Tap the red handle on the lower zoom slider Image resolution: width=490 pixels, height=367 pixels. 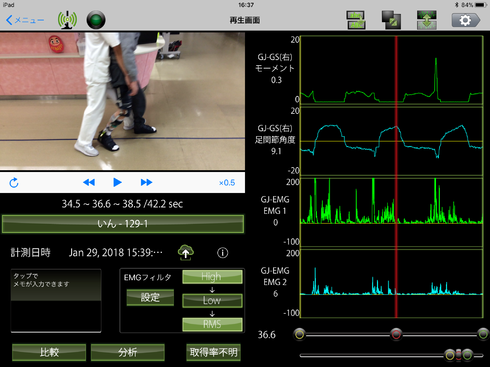click(459, 355)
